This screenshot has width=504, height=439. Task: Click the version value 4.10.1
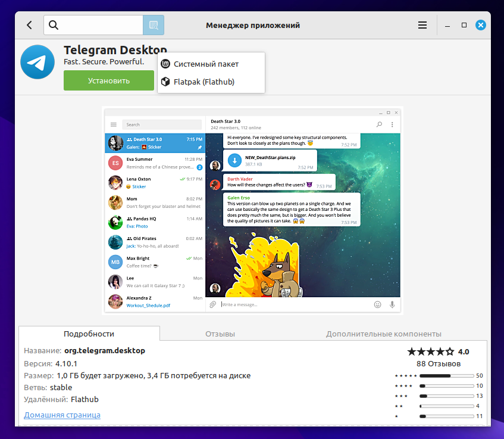coord(66,364)
